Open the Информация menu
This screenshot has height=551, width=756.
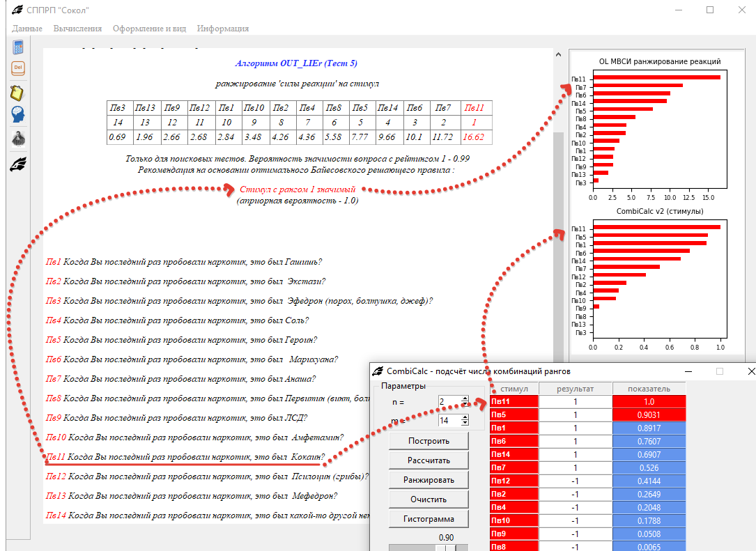click(222, 29)
